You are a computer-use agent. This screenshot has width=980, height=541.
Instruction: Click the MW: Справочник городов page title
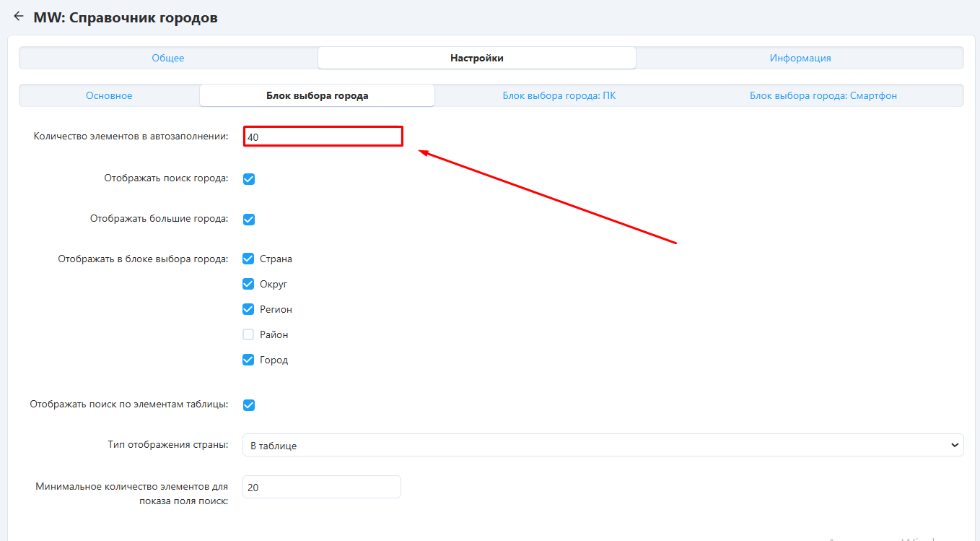click(x=126, y=17)
